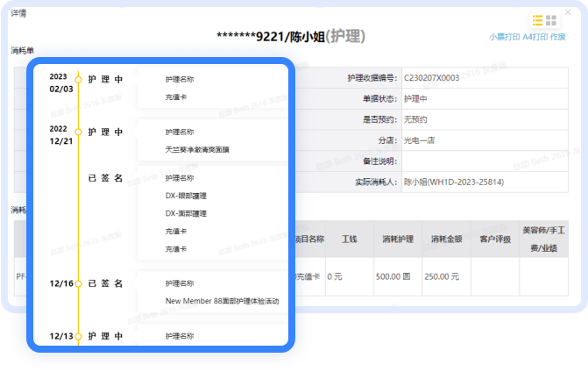Image resolution: width=588 pixels, height=379 pixels.
Task: Click A4打印 print link
Action: (x=535, y=37)
